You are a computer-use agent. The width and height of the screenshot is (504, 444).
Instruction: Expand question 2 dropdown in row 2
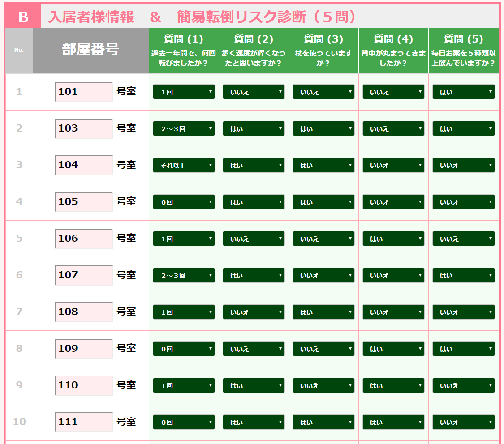coord(254,128)
